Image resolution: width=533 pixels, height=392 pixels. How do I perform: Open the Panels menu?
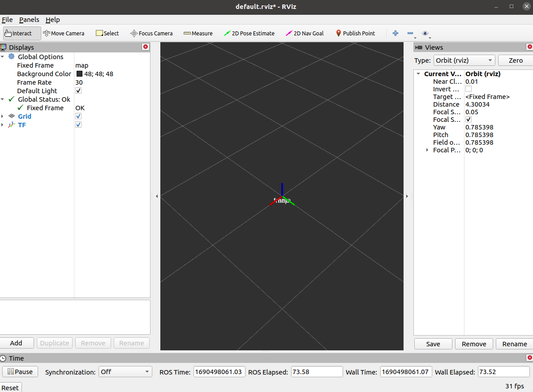tap(29, 20)
